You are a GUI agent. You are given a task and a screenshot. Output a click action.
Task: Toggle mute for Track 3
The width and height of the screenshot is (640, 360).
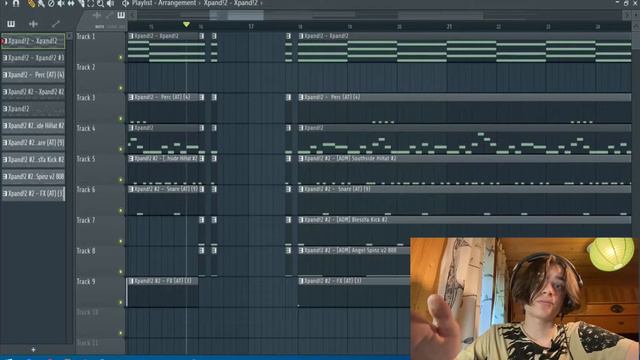(120, 119)
